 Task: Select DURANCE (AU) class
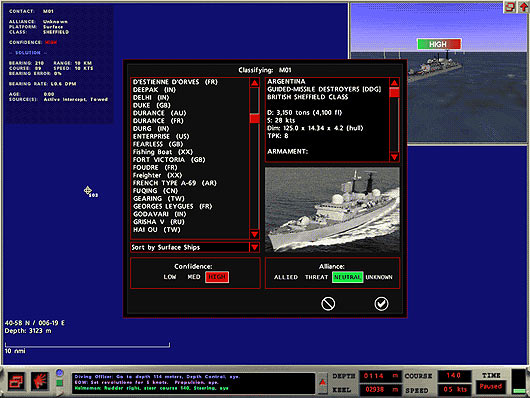click(x=159, y=113)
